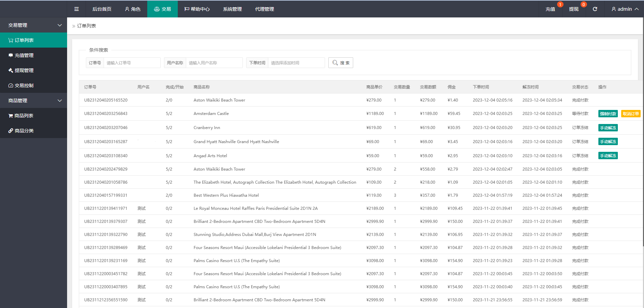Viewport: 644px width, 308px height.
Task: Open 商品分类 in the sidebar
Action: click(x=24, y=131)
